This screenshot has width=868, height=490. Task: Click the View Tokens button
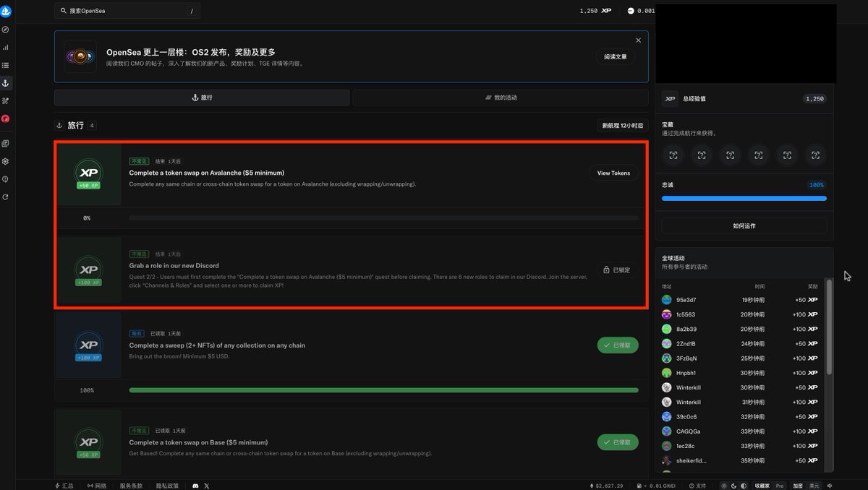click(613, 173)
